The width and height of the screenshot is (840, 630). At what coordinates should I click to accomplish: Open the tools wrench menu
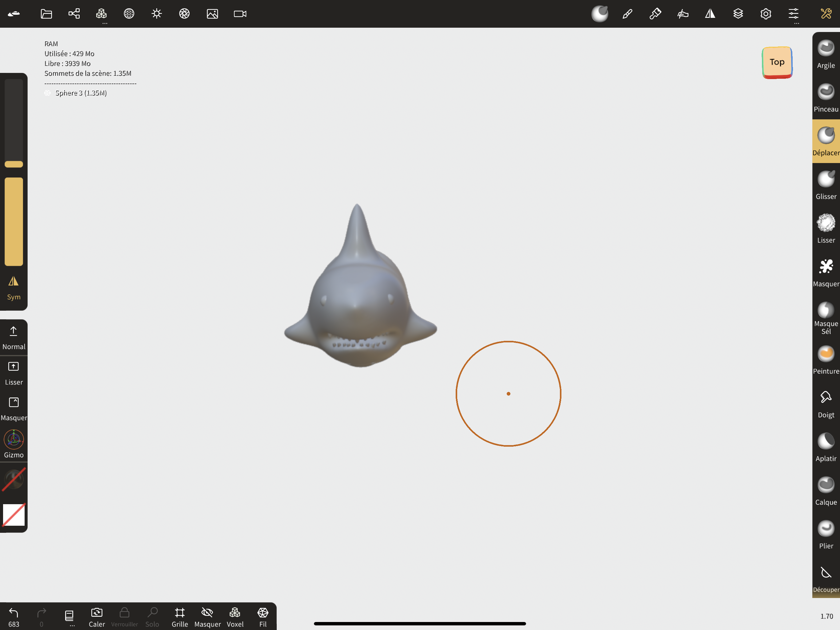826,14
